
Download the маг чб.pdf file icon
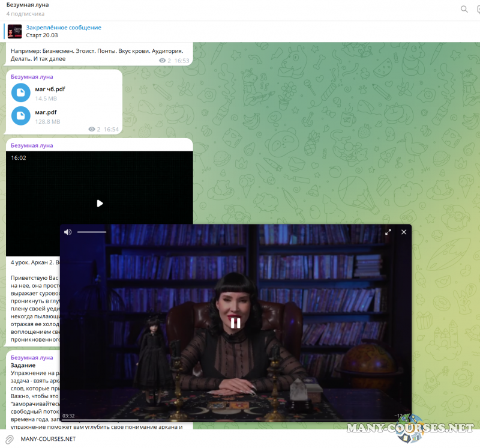[x=21, y=93]
